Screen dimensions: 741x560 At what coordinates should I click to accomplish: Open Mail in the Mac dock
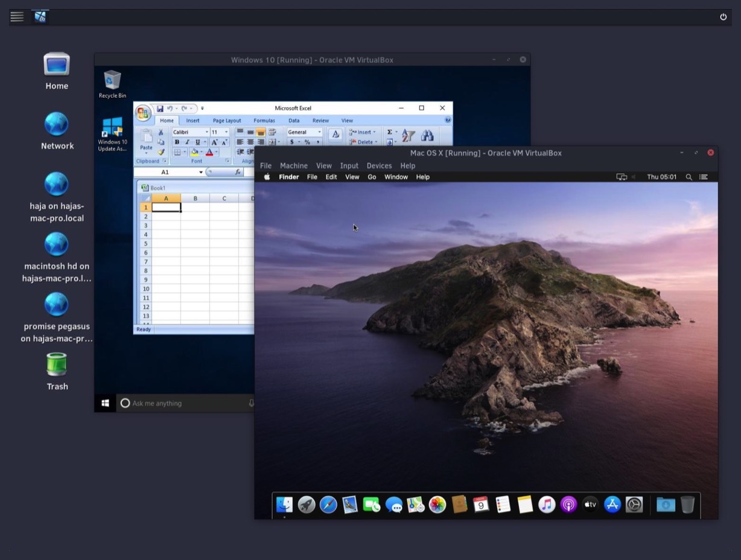pos(350,504)
